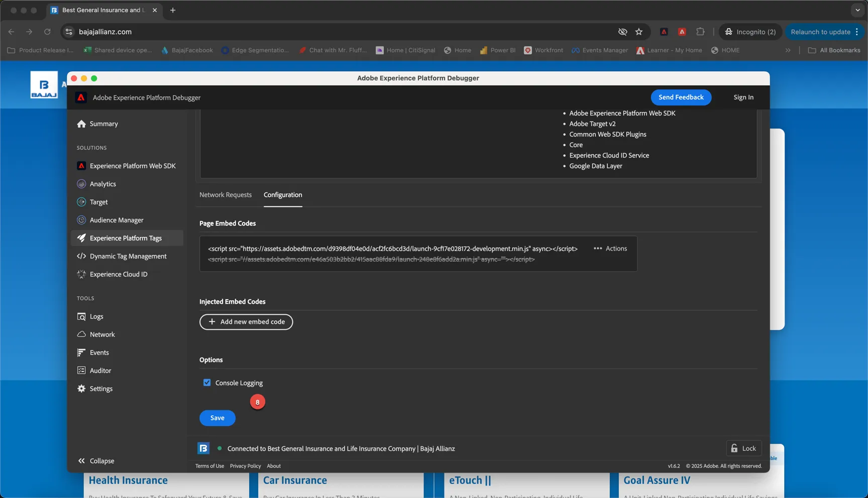The image size is (868, 498).
Task: Open the All Bookmarks folder
Action: tap(834, 50)
